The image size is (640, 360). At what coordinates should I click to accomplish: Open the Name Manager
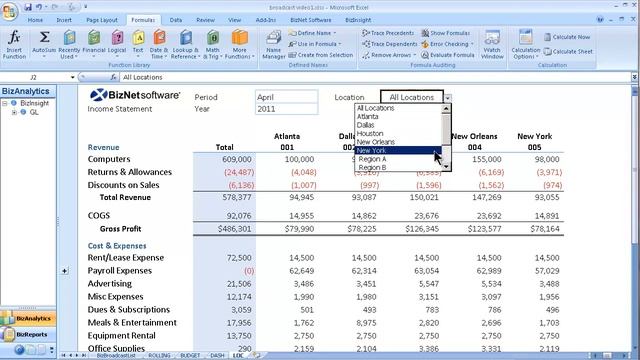click(x=273, y=45)
